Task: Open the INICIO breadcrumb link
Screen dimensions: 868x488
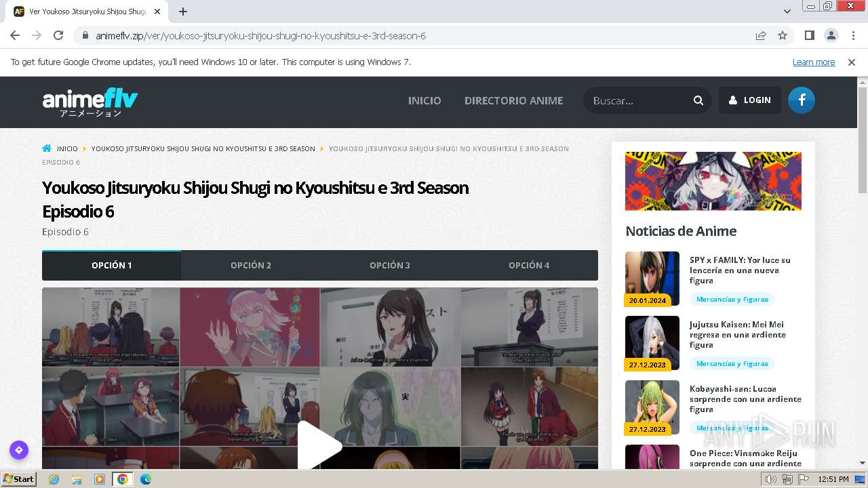Action: (x=67, y=148)
